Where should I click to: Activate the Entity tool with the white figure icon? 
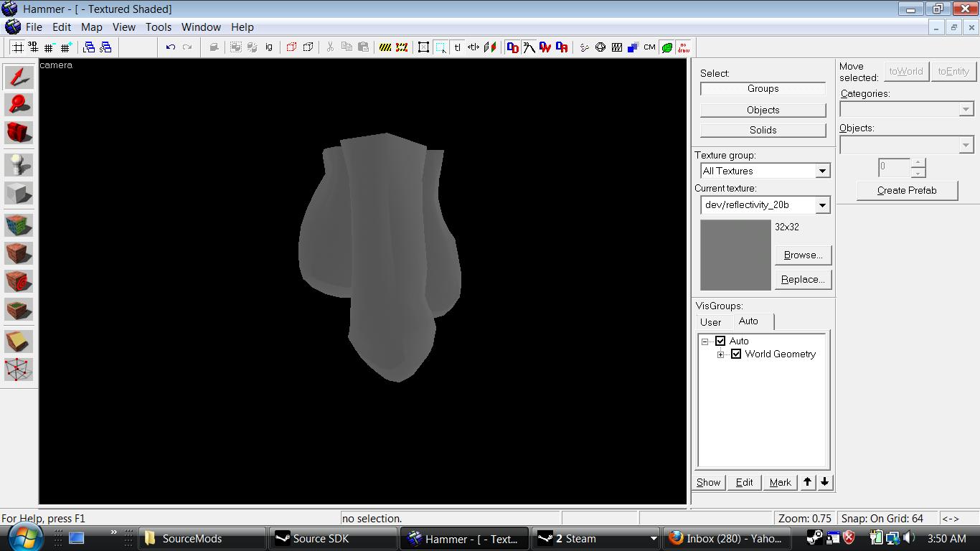[19, 164]
